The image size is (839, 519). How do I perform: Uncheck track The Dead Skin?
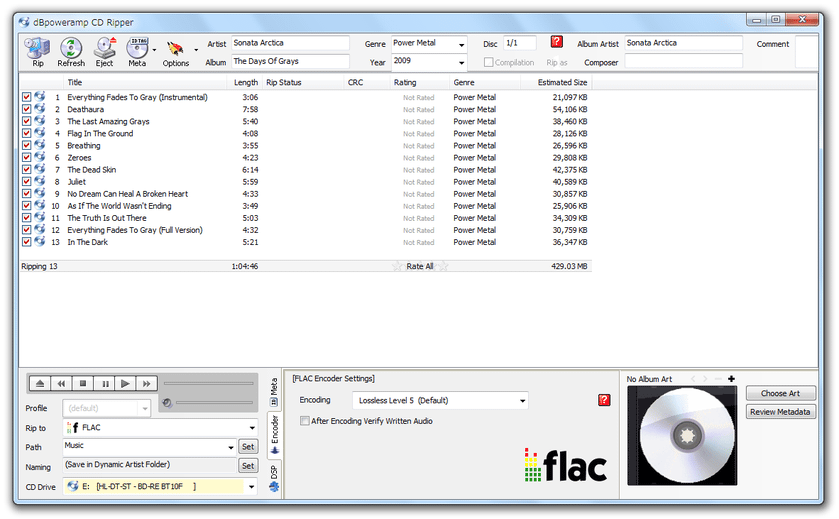pyautogui.click(x=26, y=169)
